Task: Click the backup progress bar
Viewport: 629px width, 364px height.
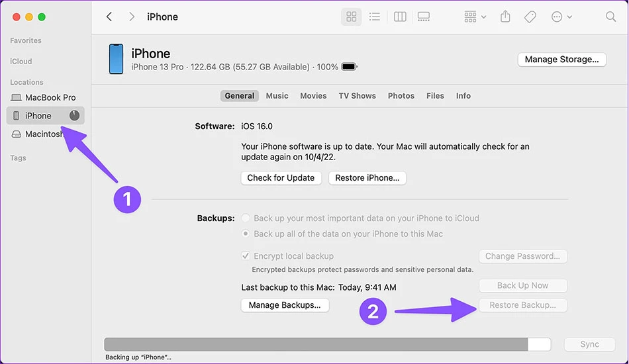Action: (327, 344)
